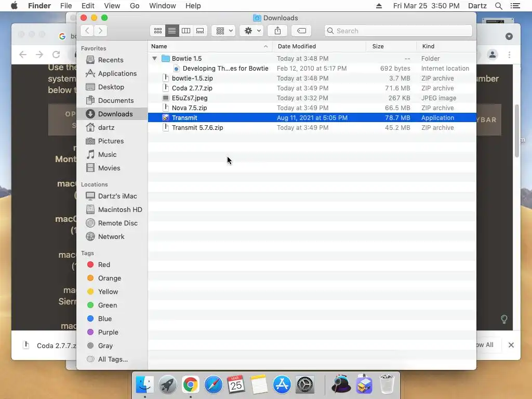Sort by the Kind column
The image size is (532, 399).
(x=446, y=46)
